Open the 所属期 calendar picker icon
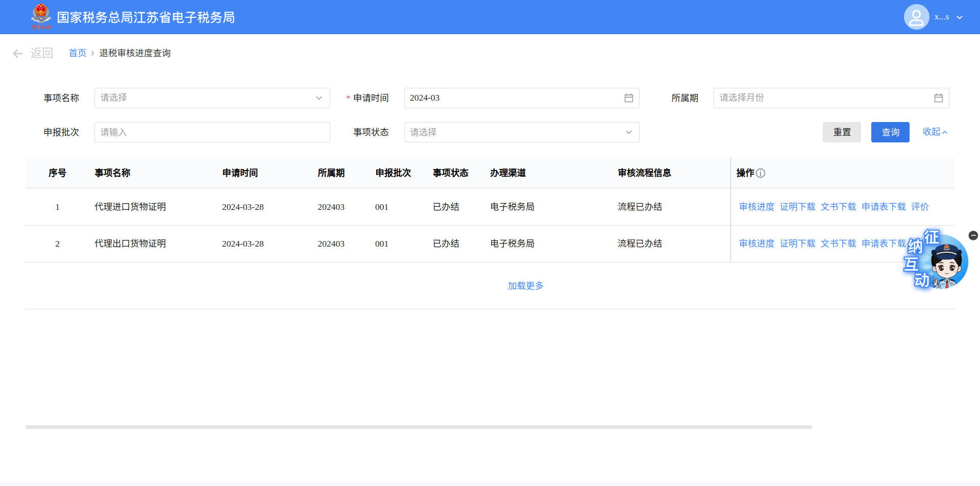Screen dimensions: 980x486 coord(938,98)
